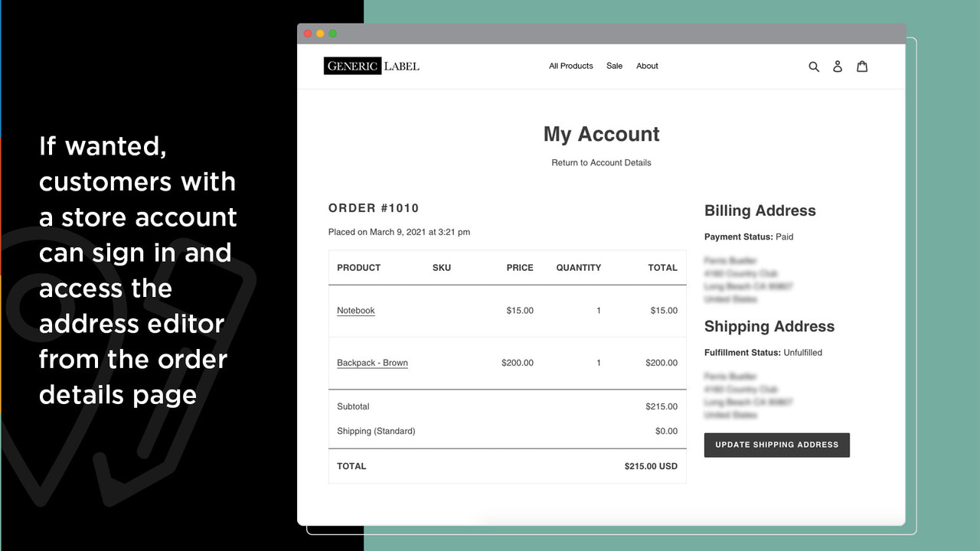Open the search icon
The height and width of the screenshot is (551, 980).
[814, 67]
